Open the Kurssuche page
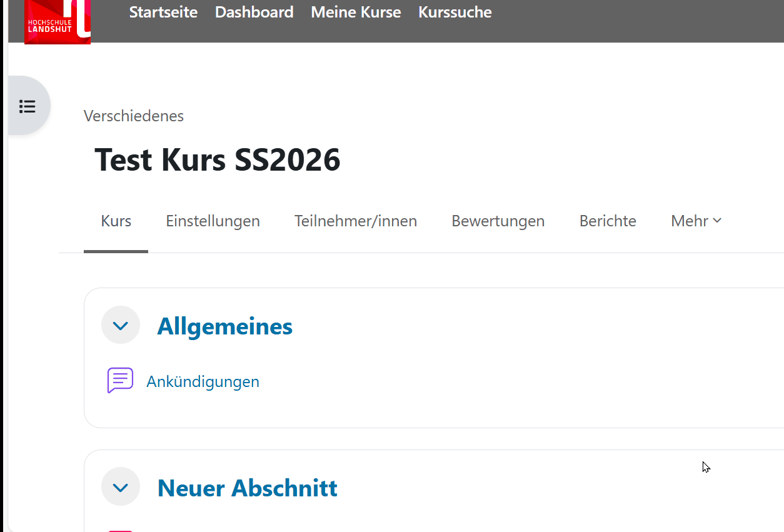Image resolution: width=784 pixels, height=532 pixels. click(x=455, y=13)
